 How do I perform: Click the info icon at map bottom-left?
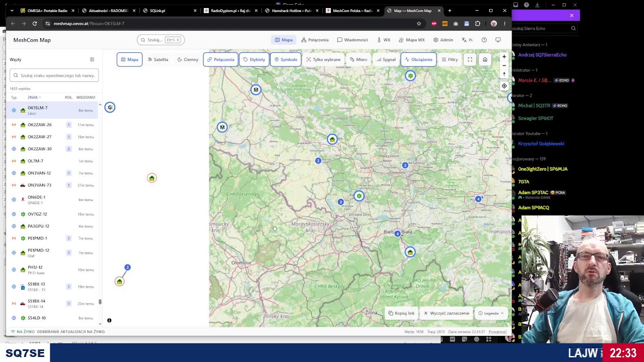click(x=109, y=320)
